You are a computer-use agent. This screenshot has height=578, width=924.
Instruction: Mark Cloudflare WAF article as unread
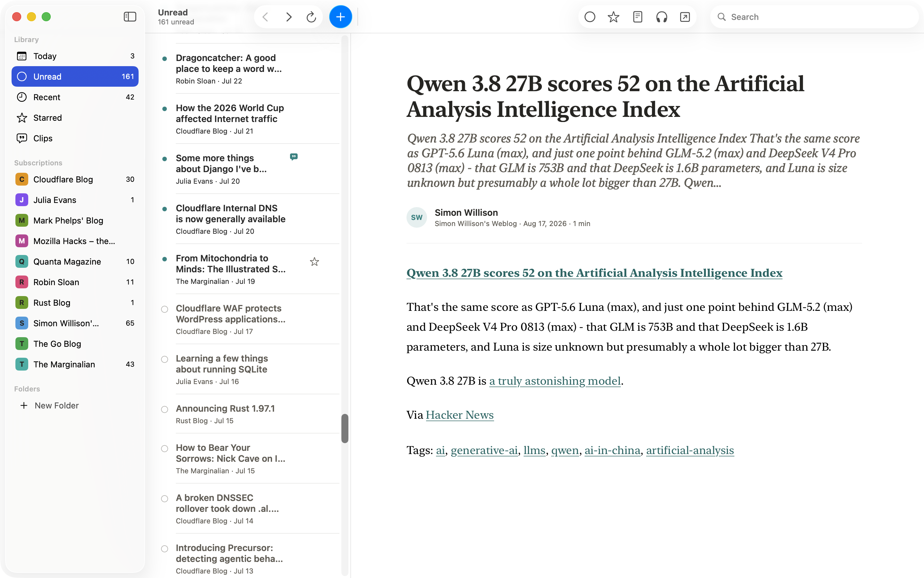coord(165,309)
